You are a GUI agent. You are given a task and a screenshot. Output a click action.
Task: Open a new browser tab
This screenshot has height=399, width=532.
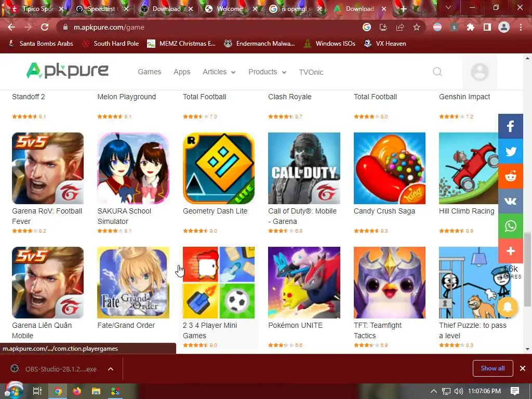pos(403,9)
